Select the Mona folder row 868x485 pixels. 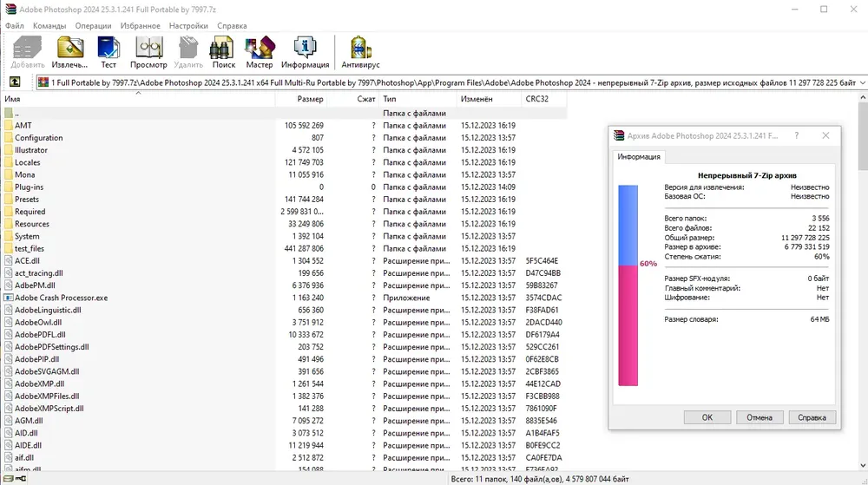coord(285,174)
